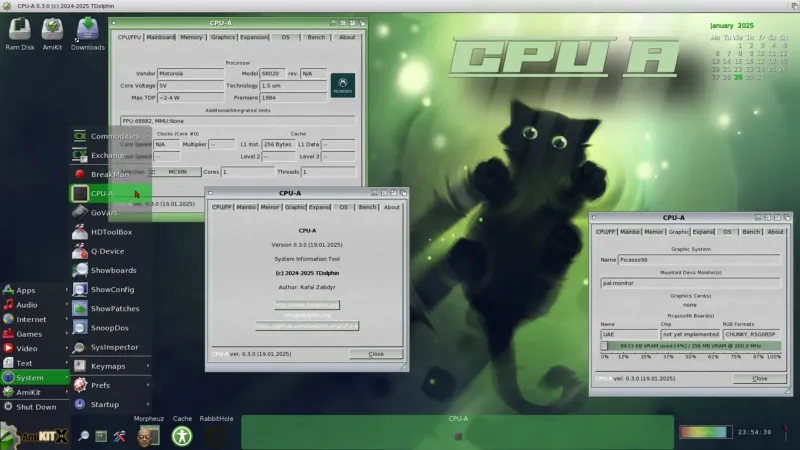This screenshot has height=450, width=800.
Task: Open the Downloads desktop icon
Action: click(x=87, y=30)
